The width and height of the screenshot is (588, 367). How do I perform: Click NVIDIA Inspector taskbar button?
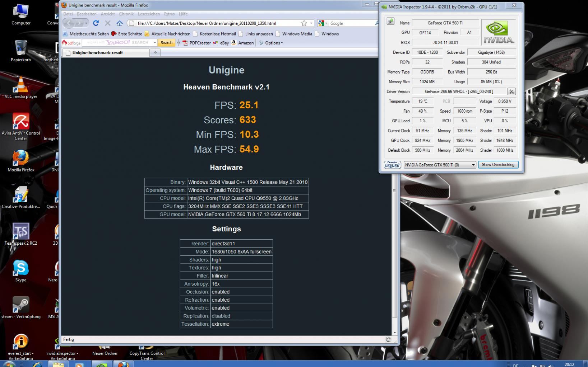[x=102, y=364]
